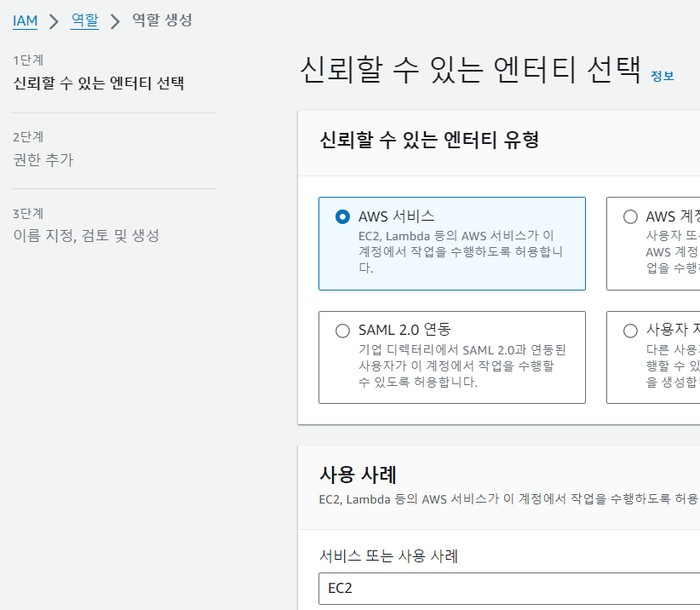The height and width of the screenshot is (610, 700).
Task: Select the AWS 서비스 radio button
Action: coord(342,217)
